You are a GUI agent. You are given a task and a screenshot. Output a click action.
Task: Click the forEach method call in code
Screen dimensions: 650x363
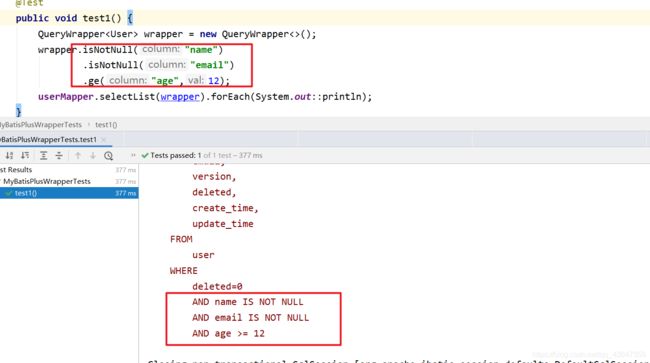click(x=230, y=97)
